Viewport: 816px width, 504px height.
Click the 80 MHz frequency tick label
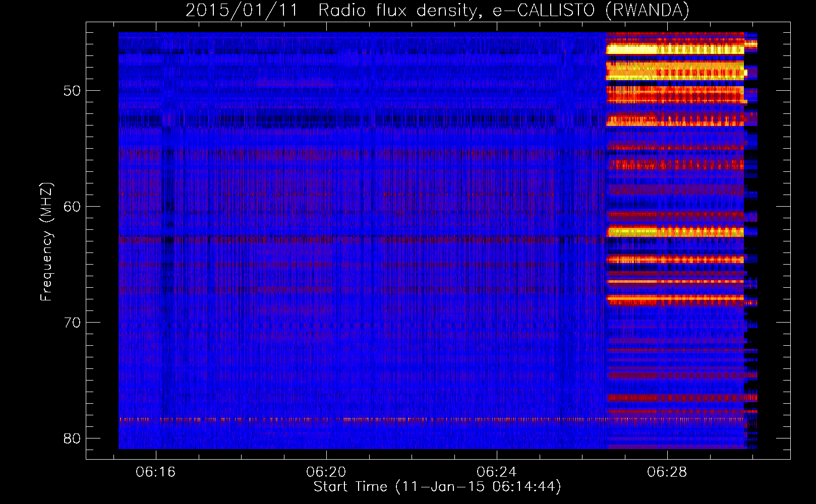(x=72, y=438)
